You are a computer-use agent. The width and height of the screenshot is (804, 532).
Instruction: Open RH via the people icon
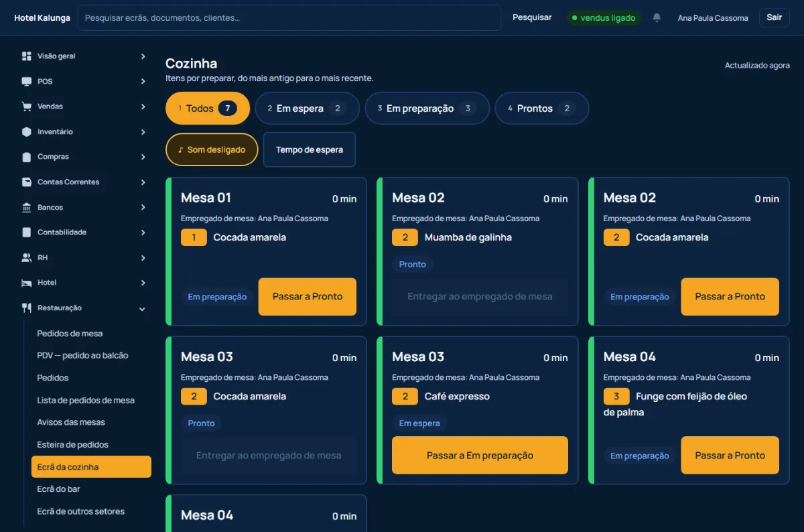pos(27,258)
